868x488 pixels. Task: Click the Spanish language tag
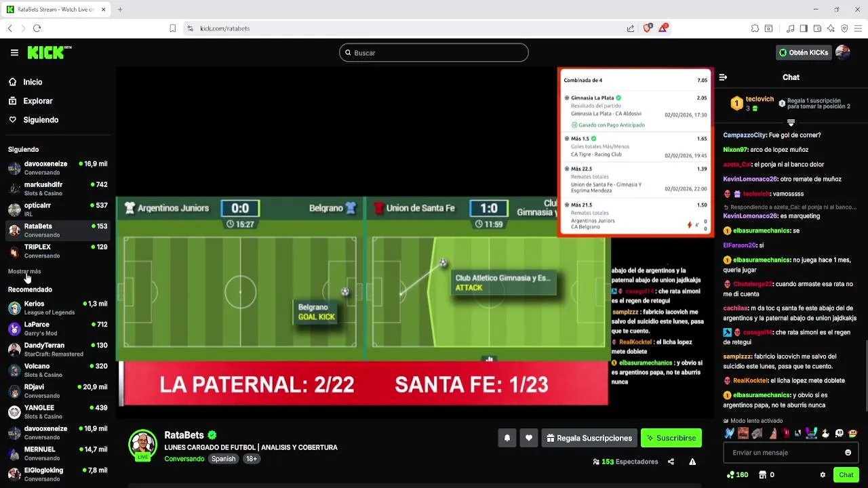pos(223,459)
